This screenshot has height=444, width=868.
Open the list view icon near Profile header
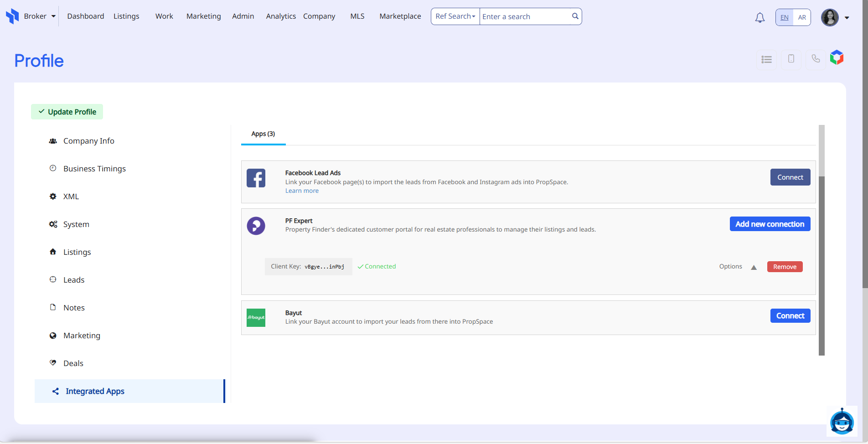(x=766, y=60)
